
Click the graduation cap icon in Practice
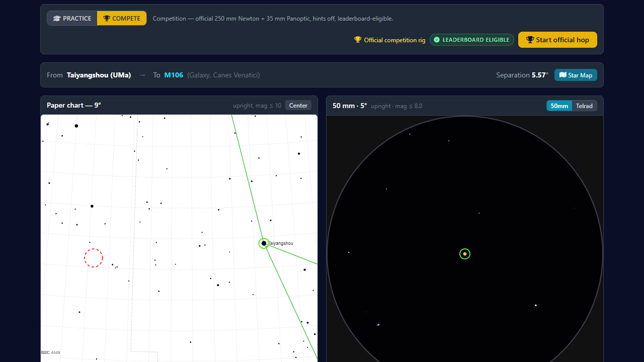click(x=57, y=18)
